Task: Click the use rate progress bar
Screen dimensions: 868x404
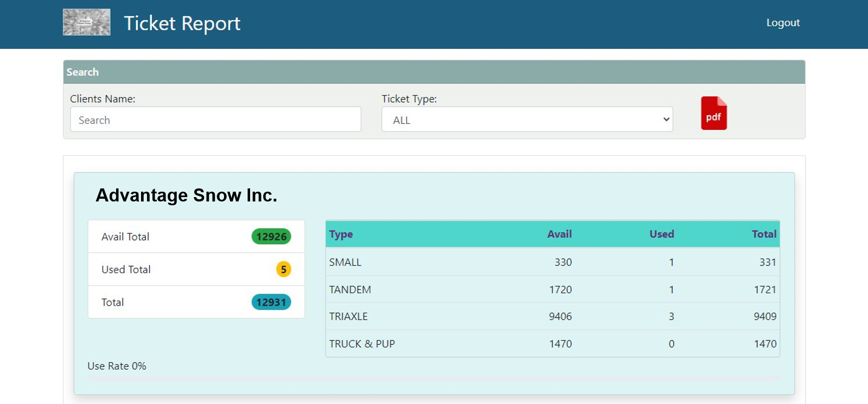Action: pos(434,378)
